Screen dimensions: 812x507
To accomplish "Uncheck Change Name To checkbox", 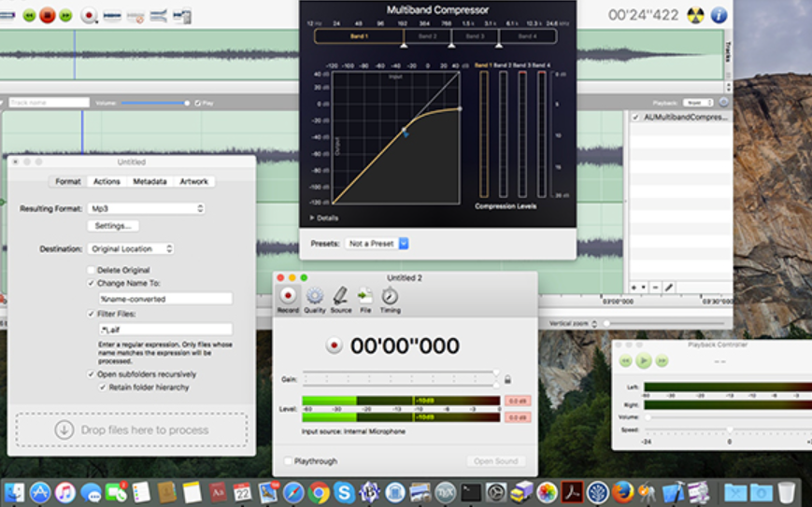I will 92,283.
